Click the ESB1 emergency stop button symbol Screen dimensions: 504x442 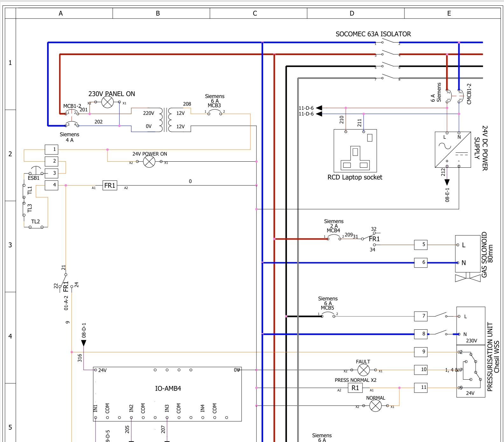[x=36, y=170]
